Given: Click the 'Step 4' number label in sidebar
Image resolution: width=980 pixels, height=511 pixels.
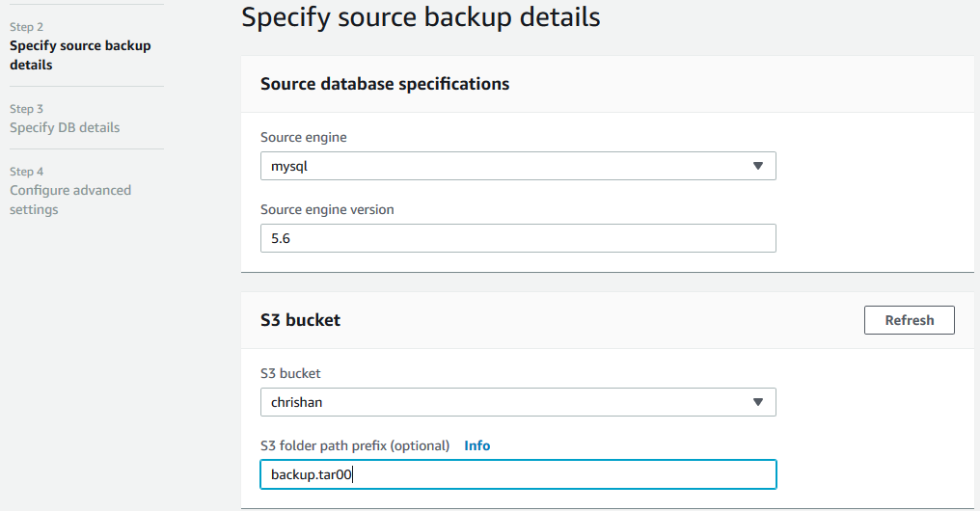Looking at the screenshot, I should click(x=26, y=172).
